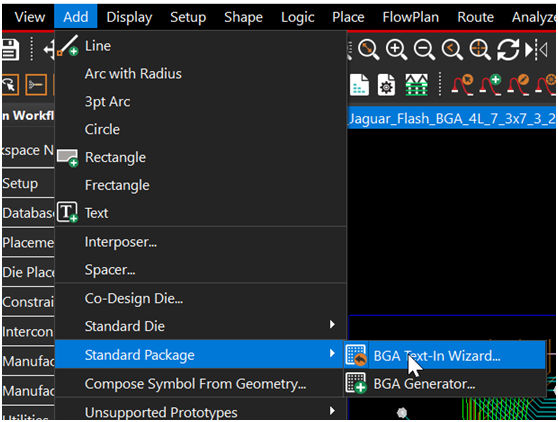Expand the Standard Package submenu arrow
Viewport: 558px width, 422px height.
(x=332, y=353)
